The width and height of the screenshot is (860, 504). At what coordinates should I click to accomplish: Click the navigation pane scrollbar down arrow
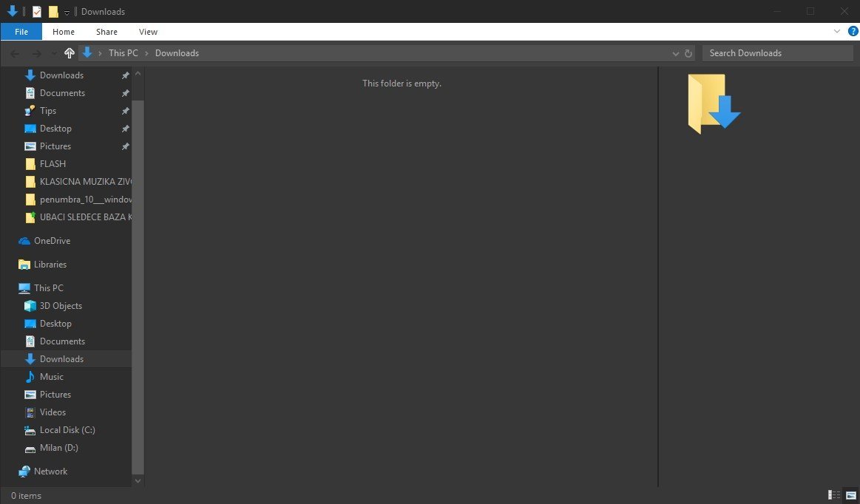pos(138,481)
